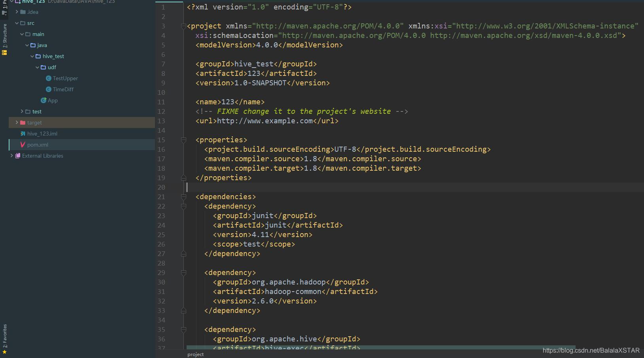Select pom.xml in the project tree

pyautogui.click(x=38, y=145)
